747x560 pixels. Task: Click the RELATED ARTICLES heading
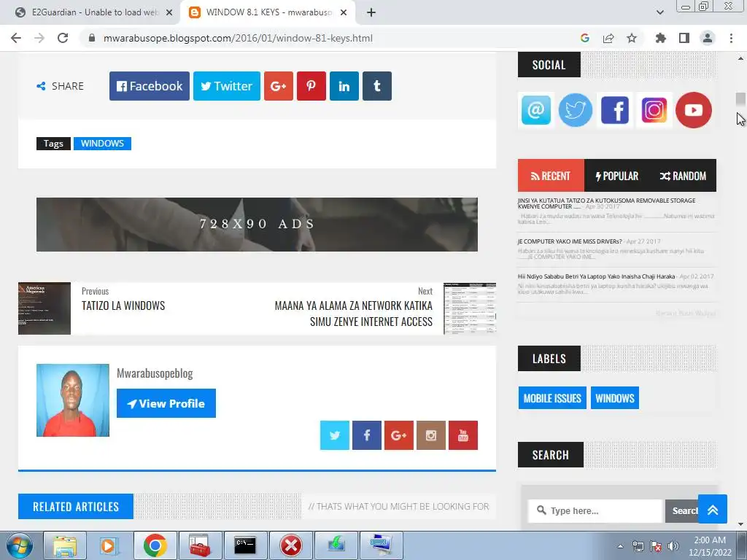click(76, 507)
